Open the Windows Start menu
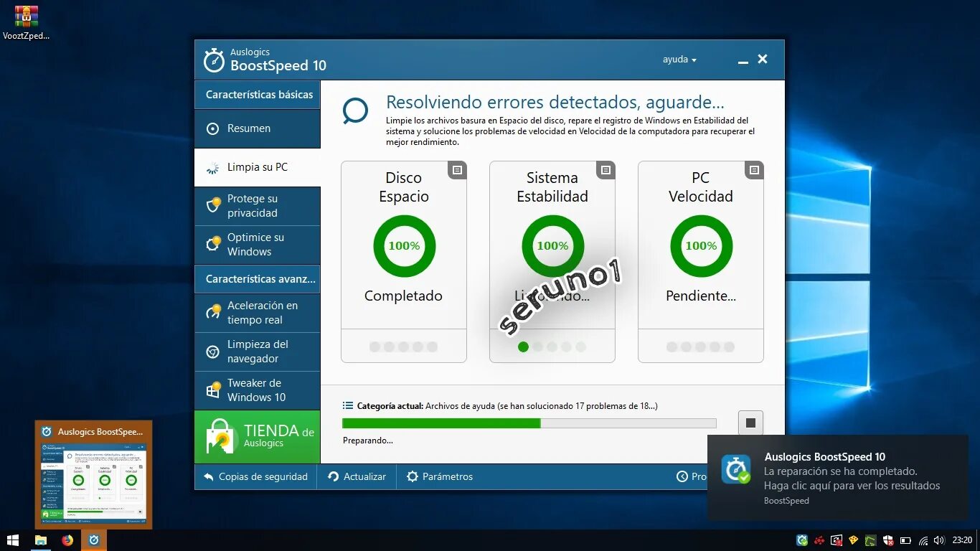 coord(13,540)
